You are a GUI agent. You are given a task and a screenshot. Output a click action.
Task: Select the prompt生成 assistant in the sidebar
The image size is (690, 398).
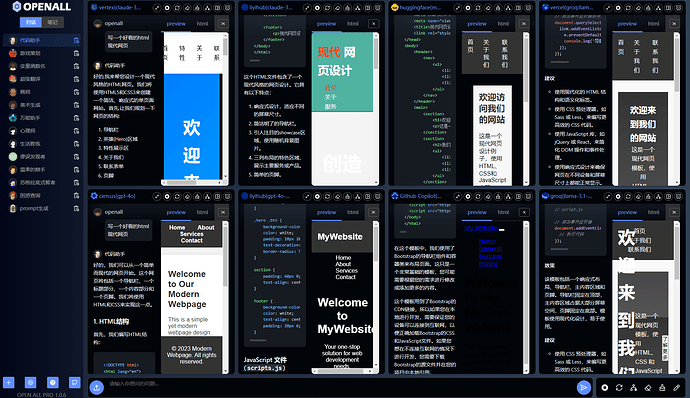[x=42, y=209]
